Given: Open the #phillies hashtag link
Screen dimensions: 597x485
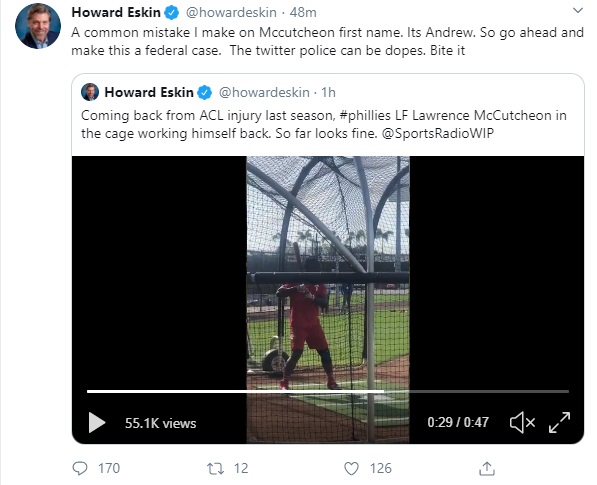Looking at the screenshot, I should click(365, 115).
